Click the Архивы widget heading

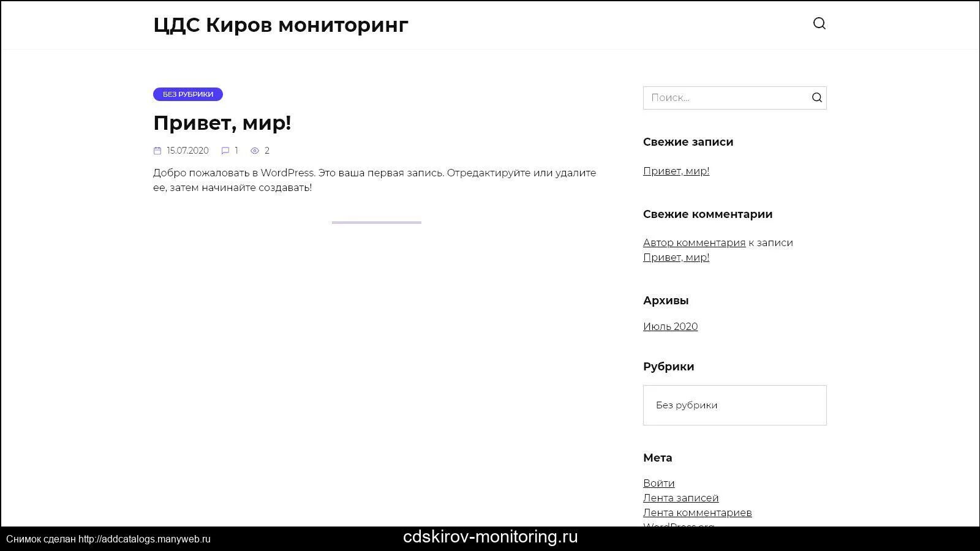[666, 301]
